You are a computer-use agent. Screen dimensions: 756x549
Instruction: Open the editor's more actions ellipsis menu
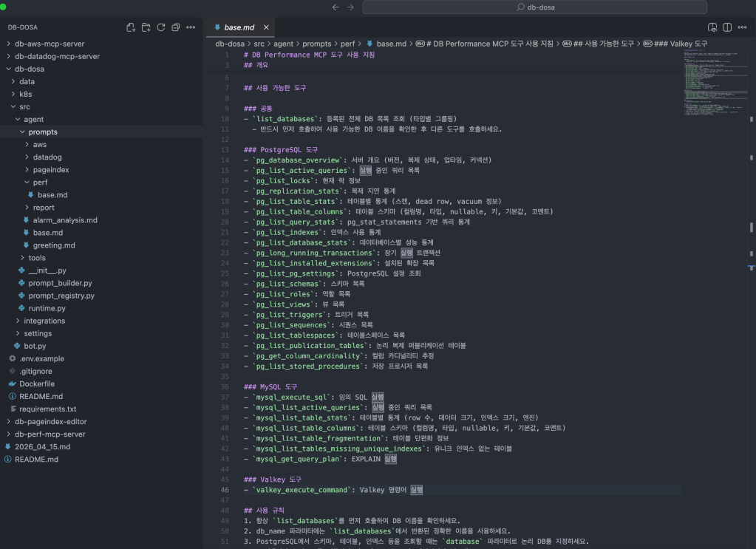743,27
